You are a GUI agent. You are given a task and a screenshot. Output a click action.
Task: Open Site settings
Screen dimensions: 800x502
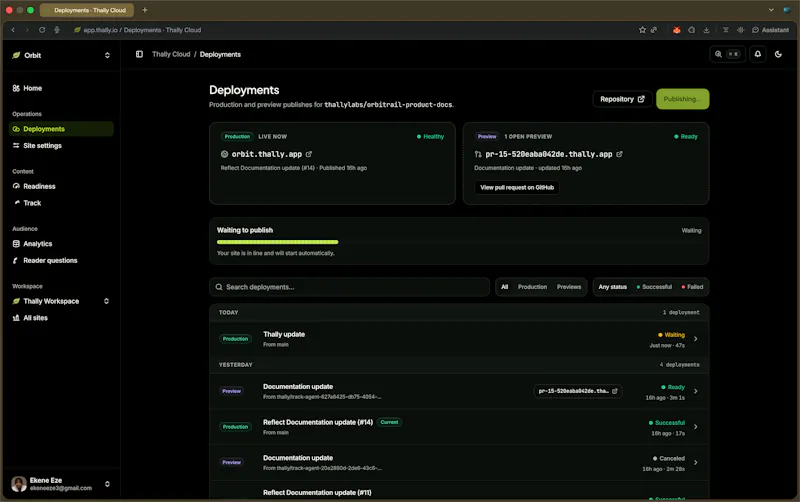point(61,145)
